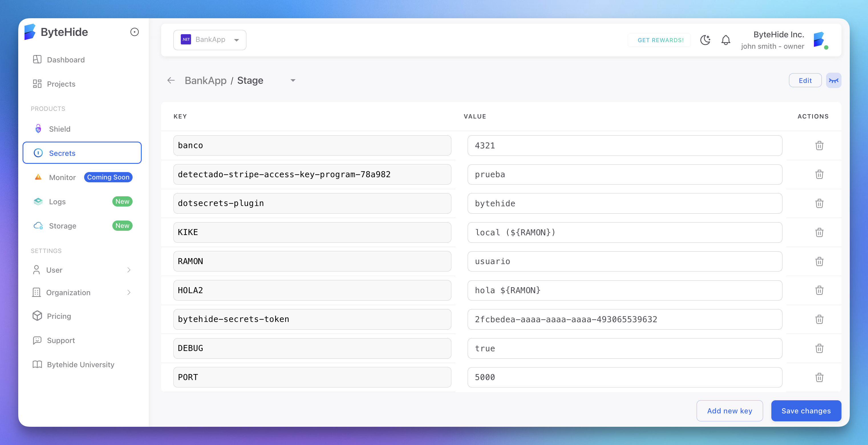
Task: Go to Dashboard in sidebar
Action: click(66, 60)
